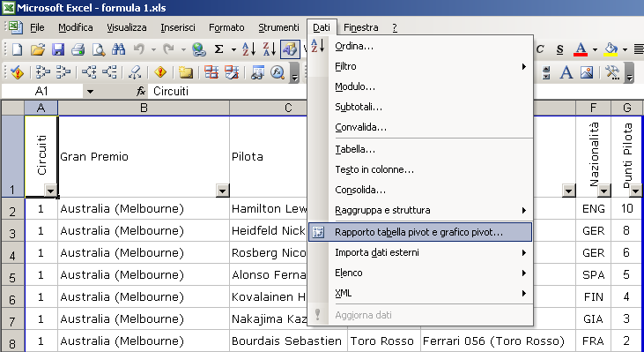644x352 pixels.
Task: Click the binoculars Find icon
Action: pyautogui.click(x=119, y=49)
